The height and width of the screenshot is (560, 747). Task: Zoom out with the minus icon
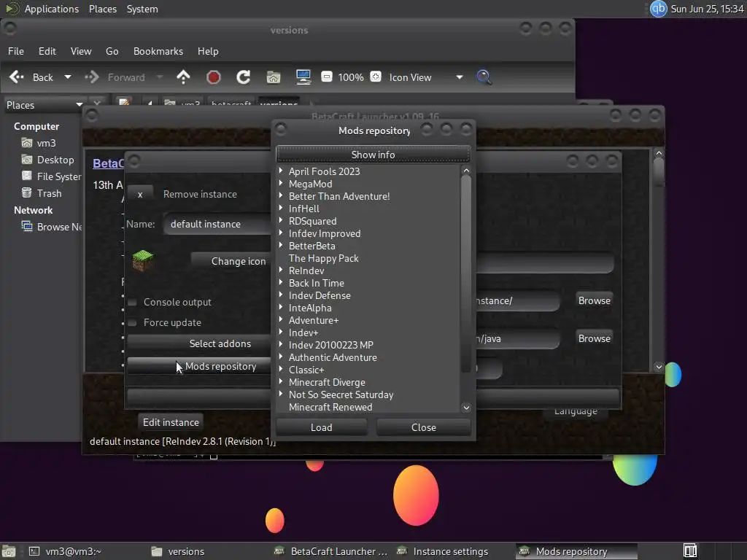click(x=326, y=77)
